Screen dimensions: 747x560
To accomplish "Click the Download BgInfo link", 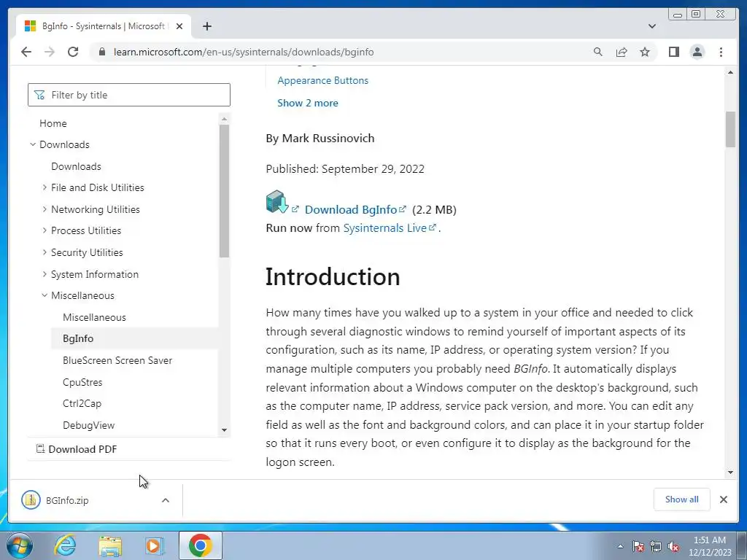I will pos(351,209).
